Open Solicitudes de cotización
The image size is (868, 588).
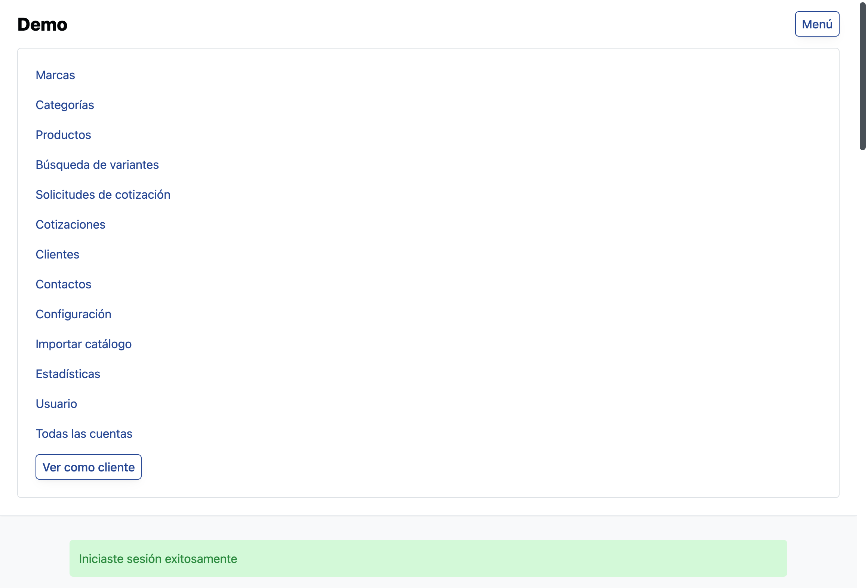click(x=103, y=195)
